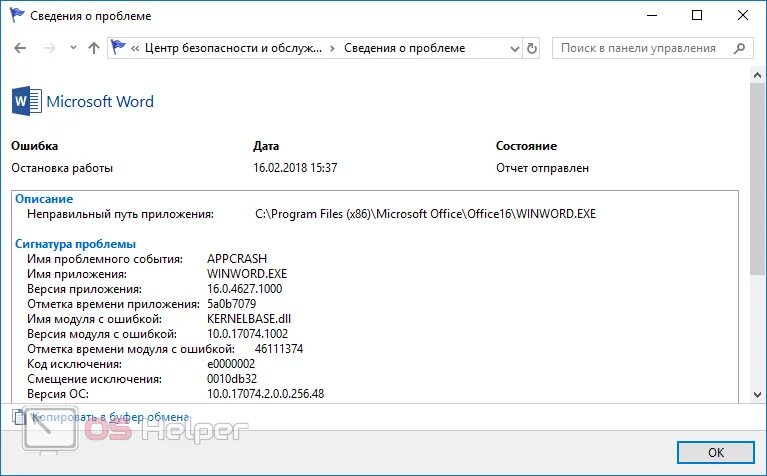Click the title bar flag icon
Screen dimensions: 767x476
[17, 15]
